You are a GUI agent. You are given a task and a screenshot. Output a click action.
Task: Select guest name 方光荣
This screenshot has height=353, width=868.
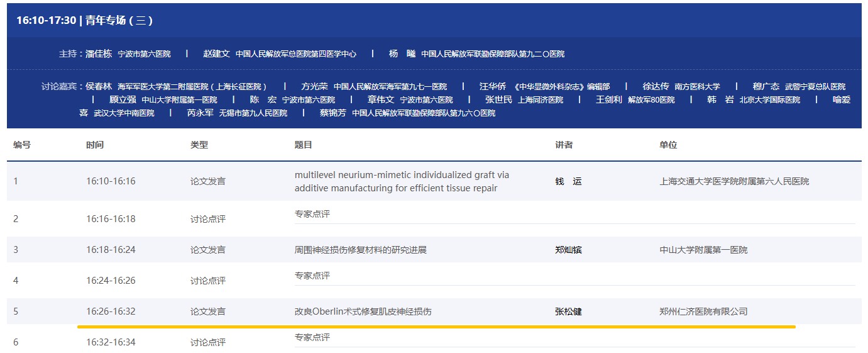tap(314, 86)
